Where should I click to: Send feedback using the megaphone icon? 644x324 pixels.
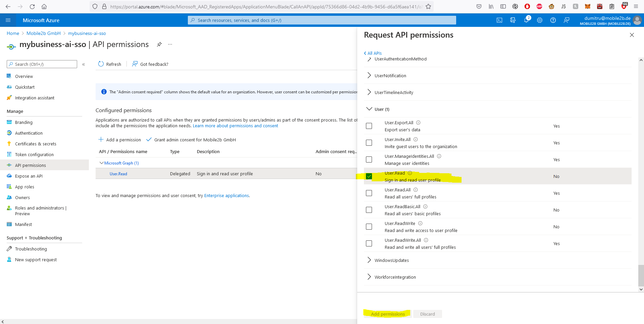pyautogui.click(x=567, y=20)
